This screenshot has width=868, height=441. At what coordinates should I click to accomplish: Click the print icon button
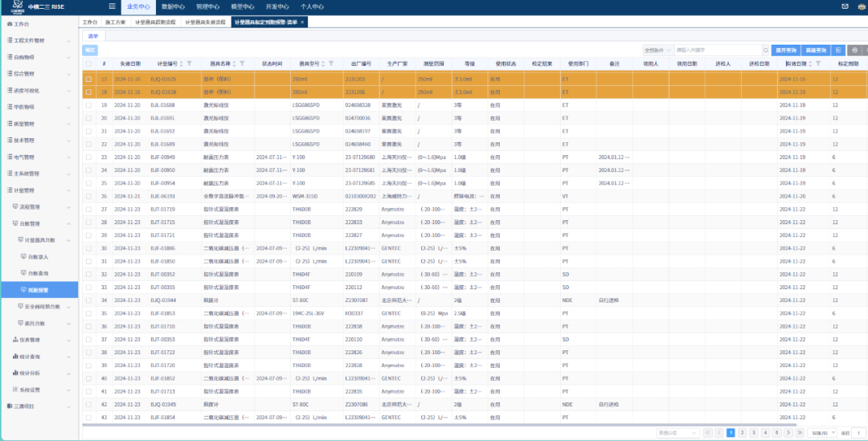pyautogui.click(x=853, y=50)
